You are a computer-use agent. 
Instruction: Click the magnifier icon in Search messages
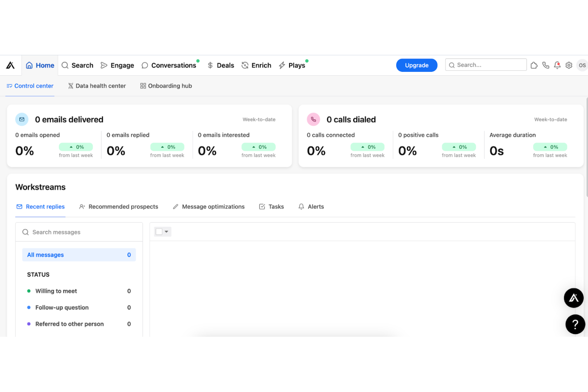click(25, 232)
